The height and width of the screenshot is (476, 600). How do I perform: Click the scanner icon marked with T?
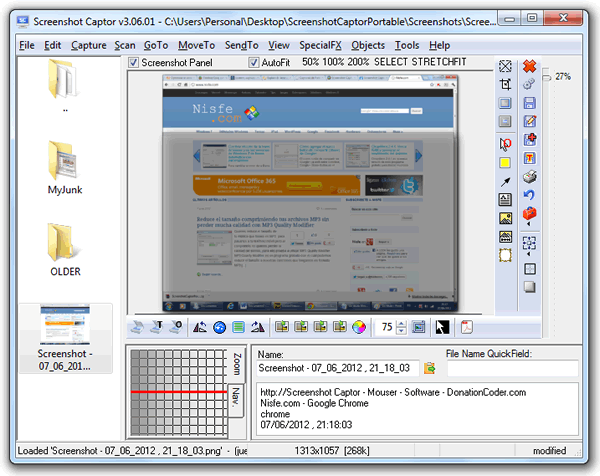click(157, 327)
